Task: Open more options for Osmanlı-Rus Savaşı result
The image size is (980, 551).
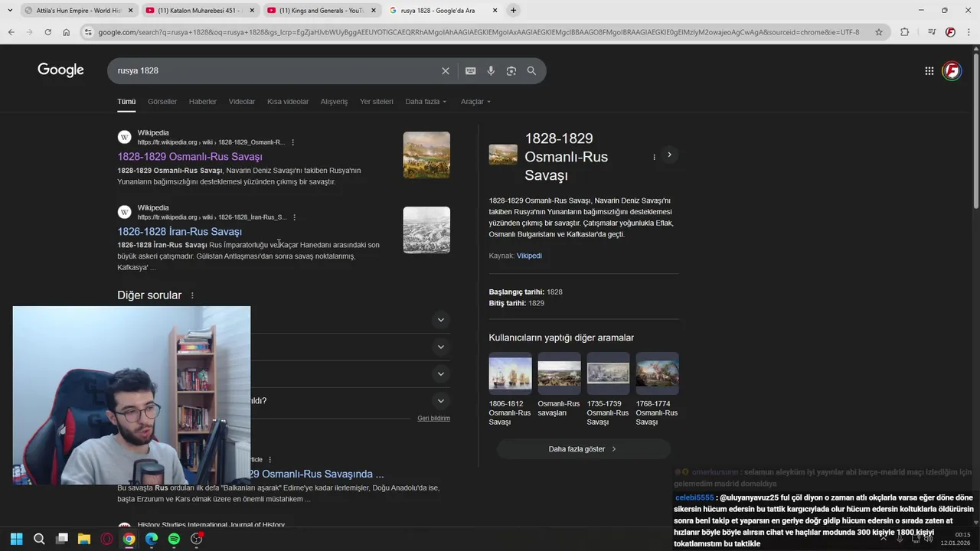Action: 292,142
